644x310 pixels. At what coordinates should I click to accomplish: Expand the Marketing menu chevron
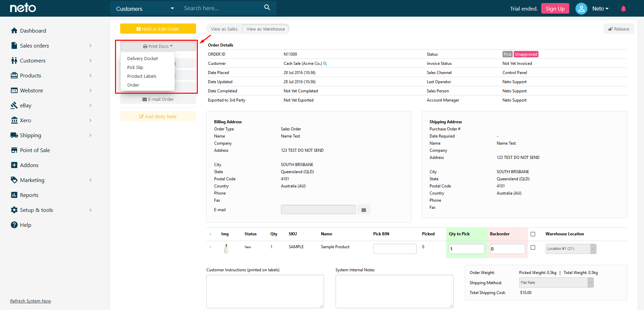90,180
